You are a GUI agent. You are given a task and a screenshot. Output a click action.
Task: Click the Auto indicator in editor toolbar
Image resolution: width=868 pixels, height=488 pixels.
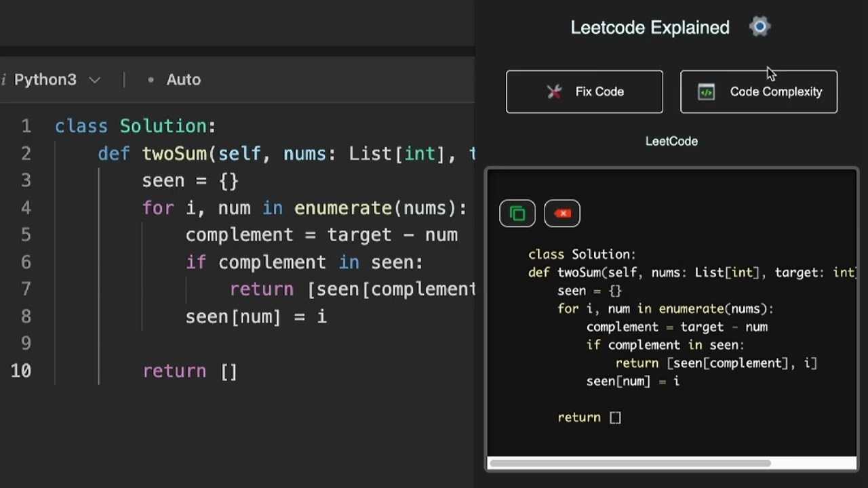pos(174,79)
